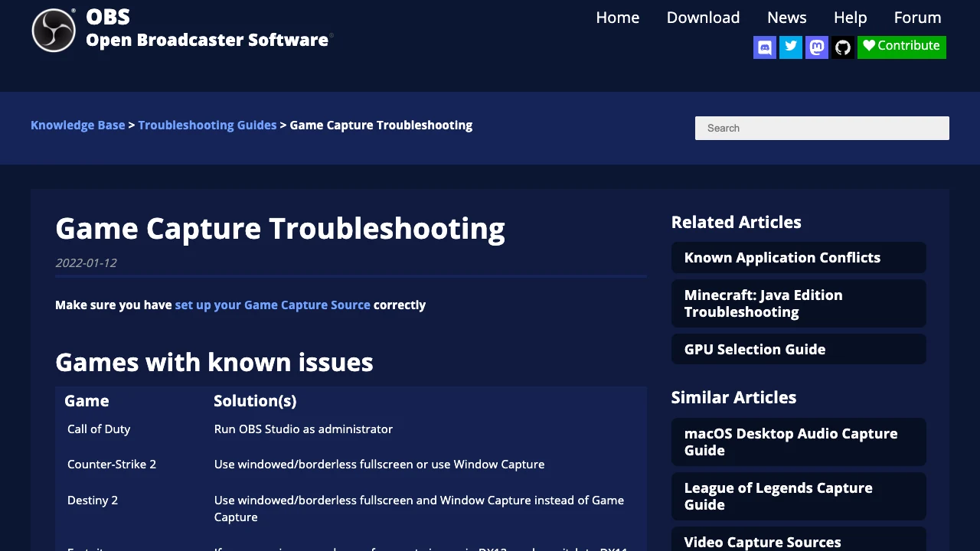Open the Forum menu item
The height and width of the screenshot is (551, 980).
917,18
